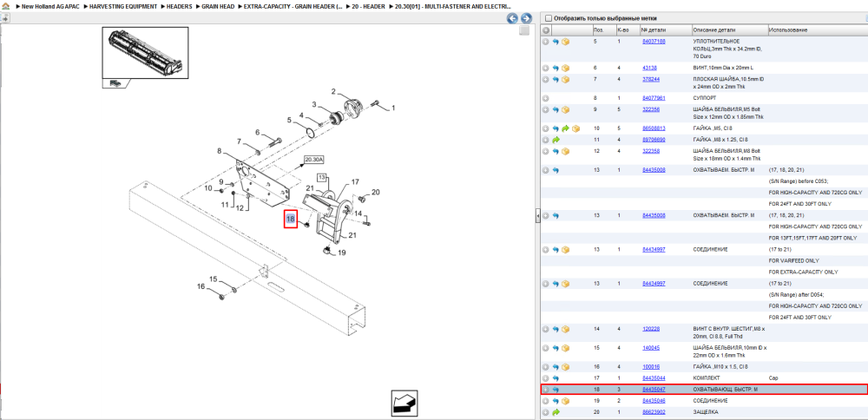Select 'ГАЙКА ,M10 x 1.5, Cl 8' description
This screenshot has height=420, width=868.
pos(720,367)
